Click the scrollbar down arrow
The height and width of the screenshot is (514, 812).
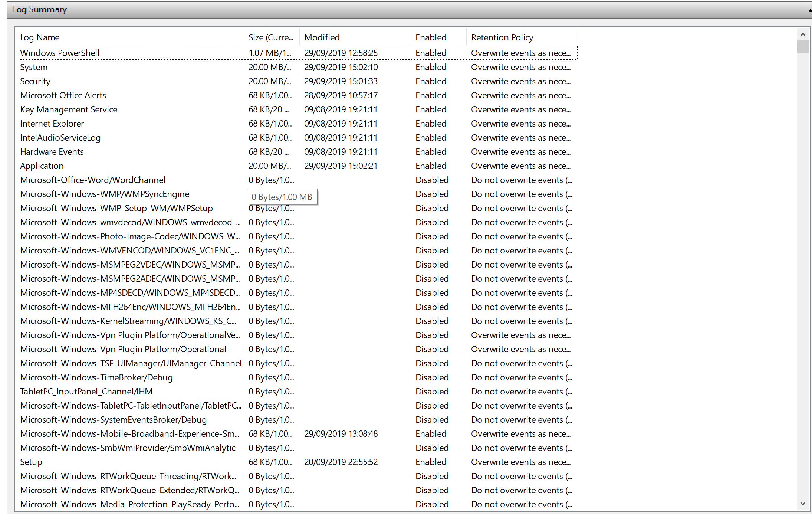803,504
